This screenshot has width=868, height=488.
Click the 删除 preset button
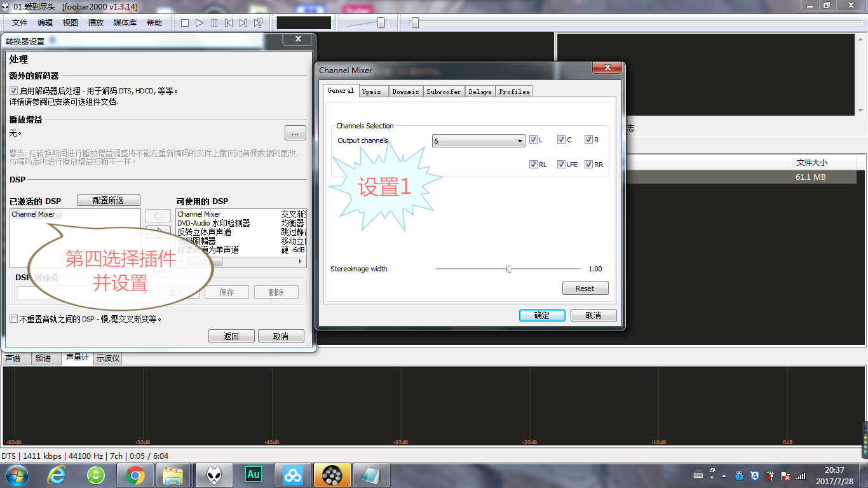click(x=276, y=292)
